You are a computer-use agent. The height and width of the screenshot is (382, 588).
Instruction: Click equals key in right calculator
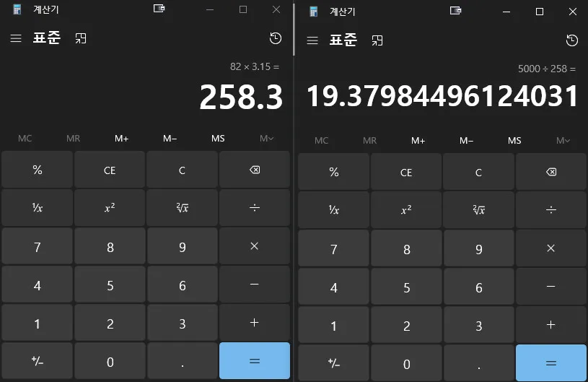(x=551, y=363)
